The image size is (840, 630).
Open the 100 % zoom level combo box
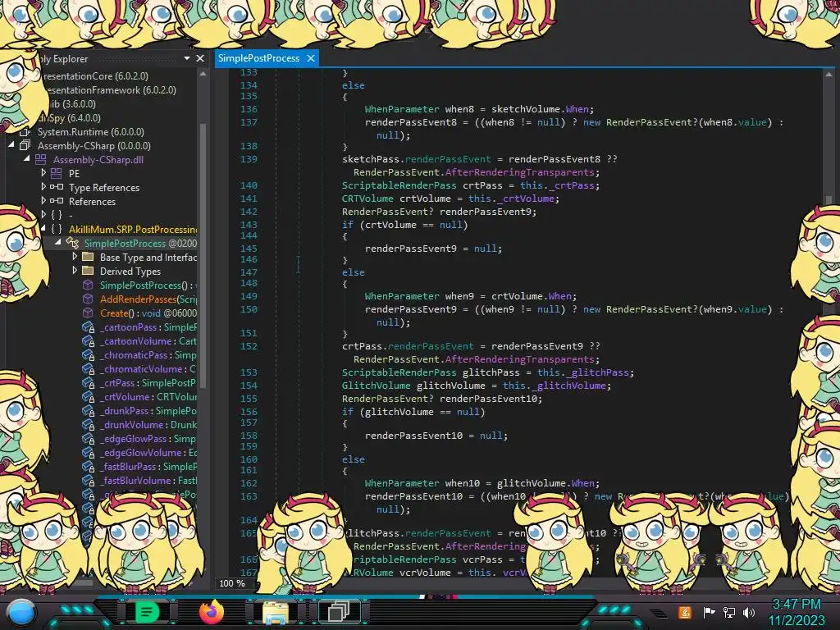233,583
